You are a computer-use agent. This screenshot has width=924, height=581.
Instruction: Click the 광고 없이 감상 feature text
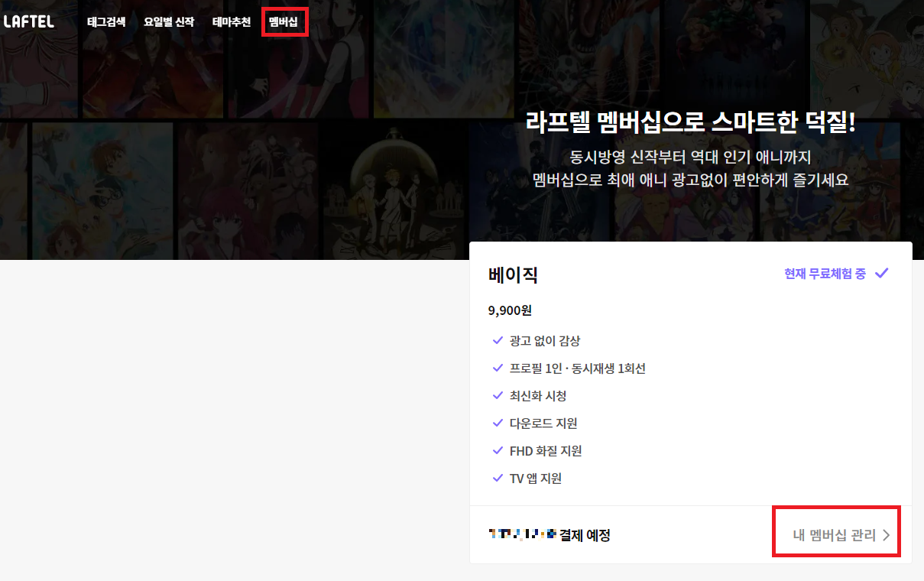(x=545, y=341)
